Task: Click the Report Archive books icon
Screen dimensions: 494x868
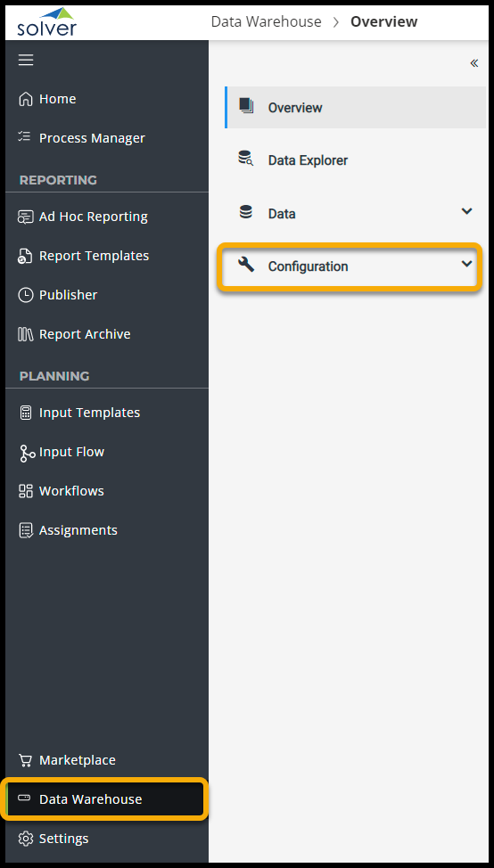Action: click(26, 334)
